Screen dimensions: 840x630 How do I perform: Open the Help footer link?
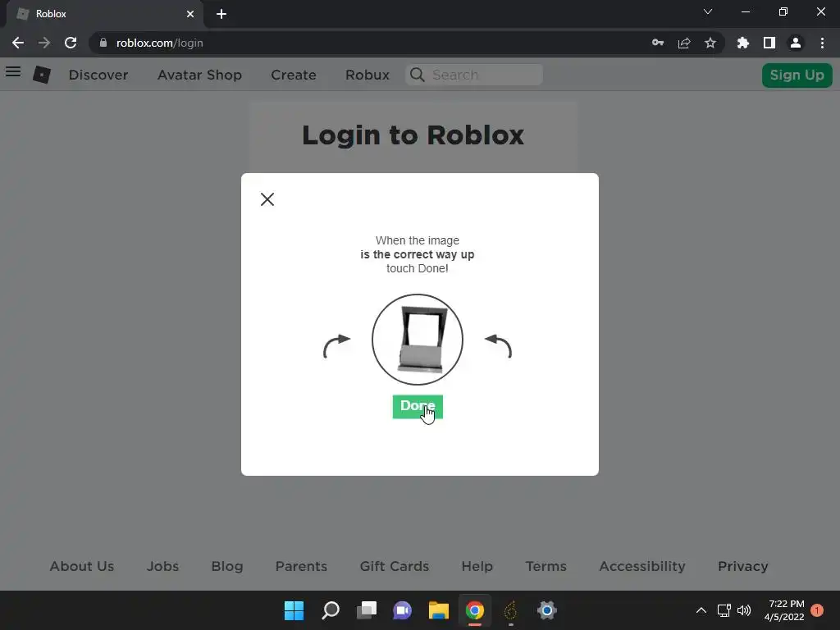[477, 566]
